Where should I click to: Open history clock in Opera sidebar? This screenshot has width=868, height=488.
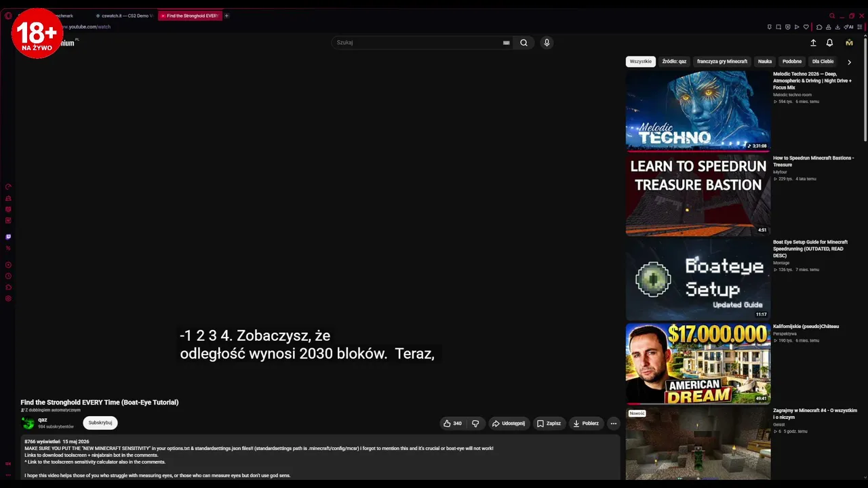(x=8, y=276)
